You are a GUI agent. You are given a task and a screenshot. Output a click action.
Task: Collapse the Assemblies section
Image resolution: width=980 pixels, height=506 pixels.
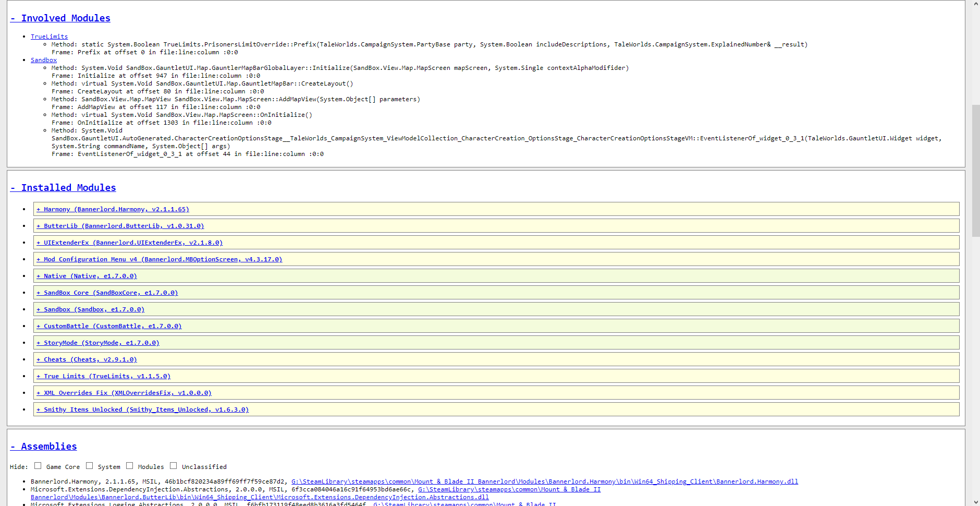click(44, 447)
